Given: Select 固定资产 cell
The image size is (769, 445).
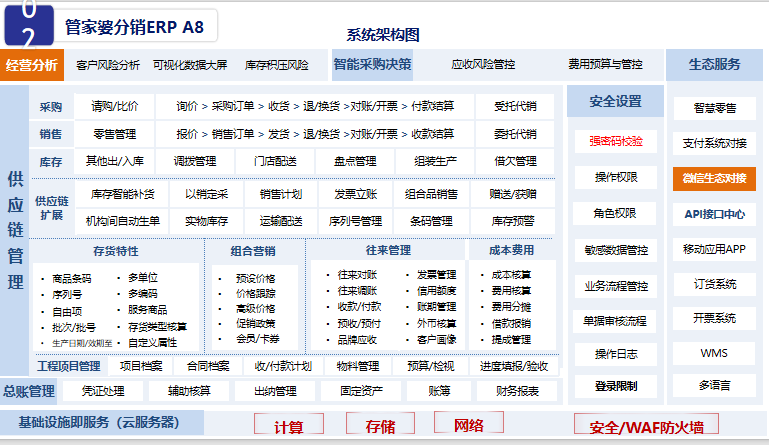Looking at the screenshot, I should [361, 391].
